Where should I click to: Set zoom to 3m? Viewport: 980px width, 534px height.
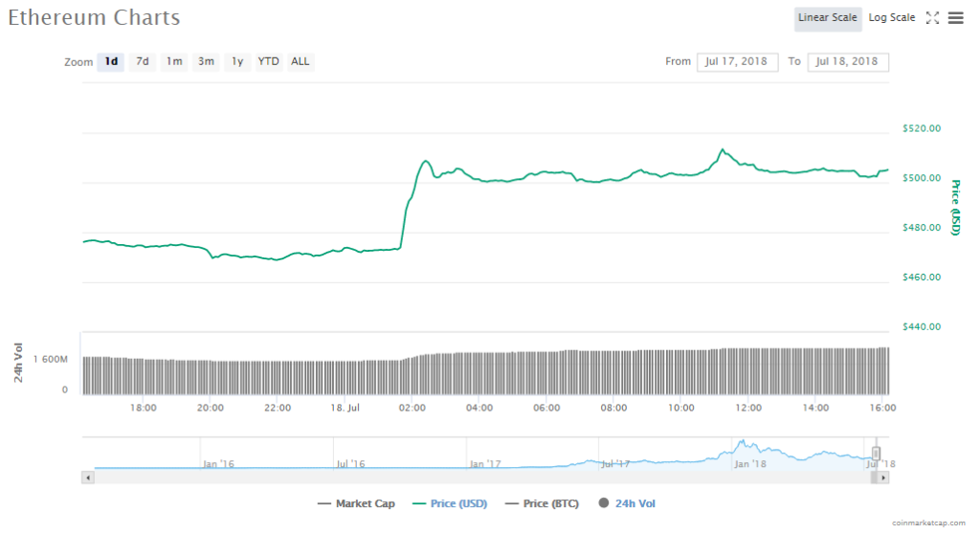pos(206,62)
